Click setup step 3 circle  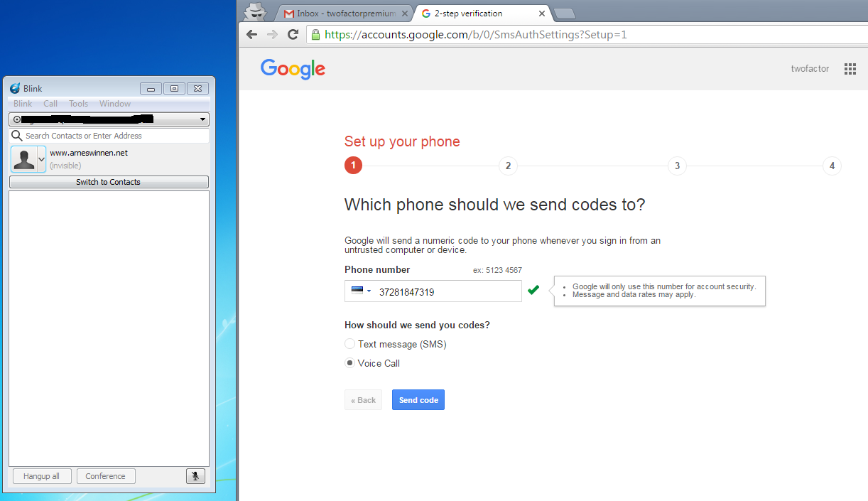677,166
